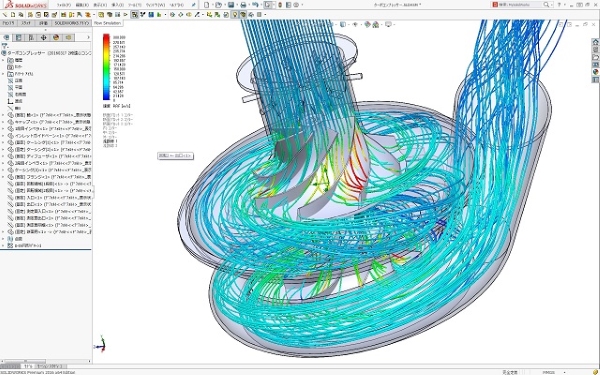600x375 pixels.
Task: Click the search magnifier icon
Action: point(546,5)
